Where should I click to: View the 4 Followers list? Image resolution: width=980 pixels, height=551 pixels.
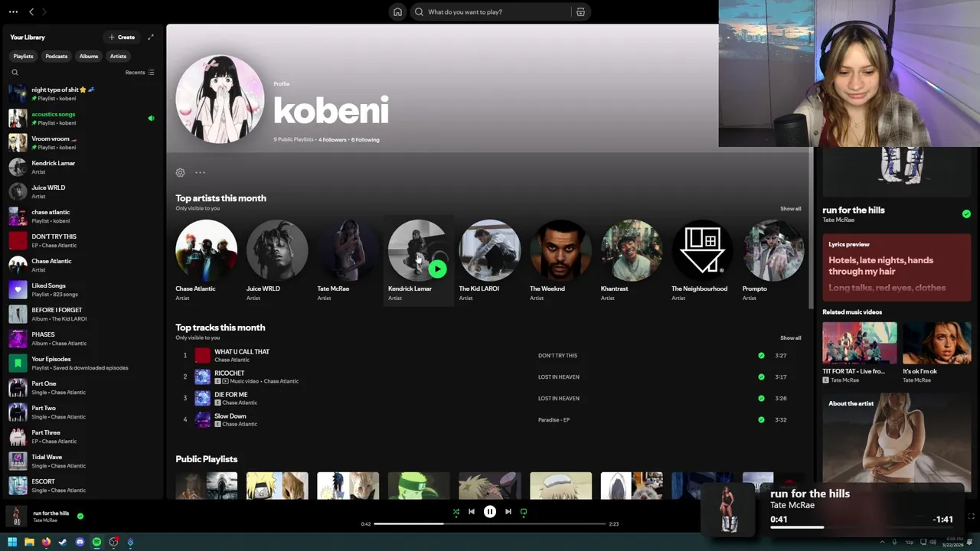point(332,139)
